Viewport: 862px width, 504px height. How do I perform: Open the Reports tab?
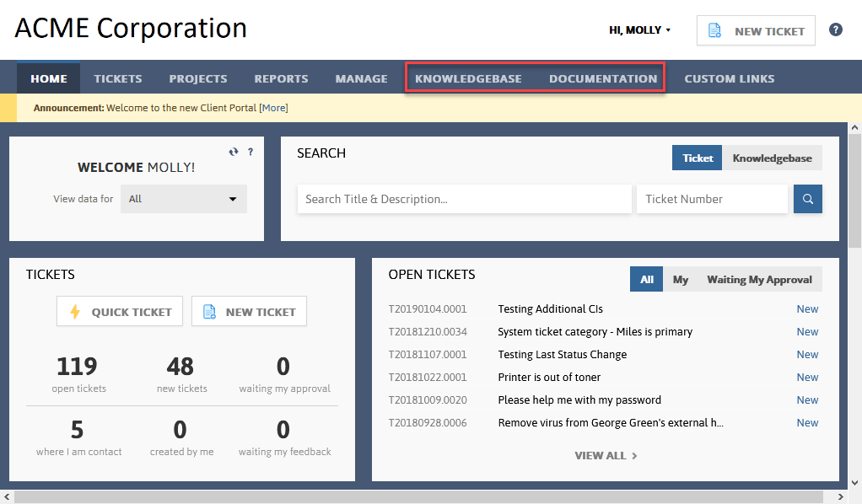pyautogui.click(x=281, y=78)
